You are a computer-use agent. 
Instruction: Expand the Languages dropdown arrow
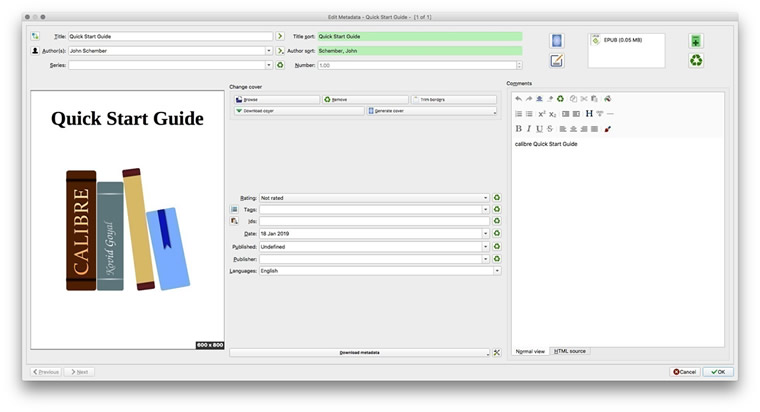click(497, 271)
